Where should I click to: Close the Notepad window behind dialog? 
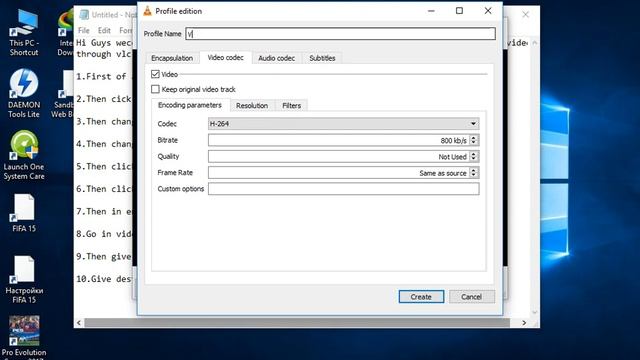tap(525, 15)
